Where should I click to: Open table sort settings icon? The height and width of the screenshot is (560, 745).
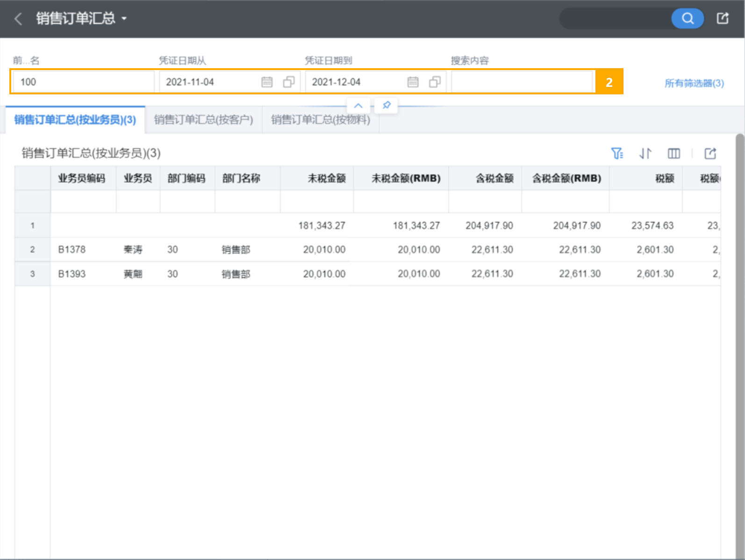[x=645, y=153]
